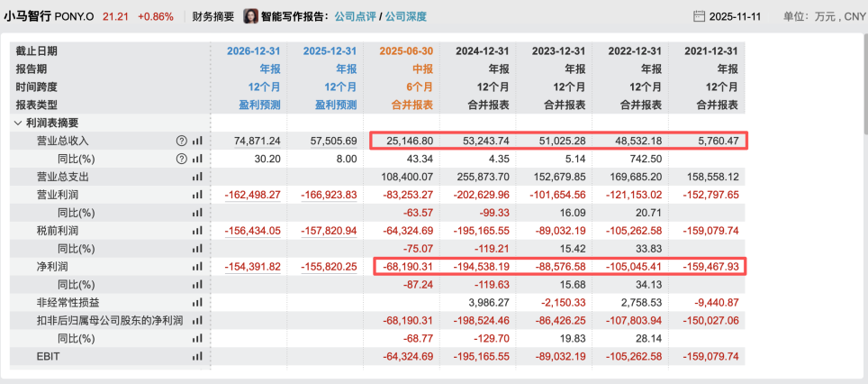Image resolution: width=868 pixels, height=384 pixels.
Task: Collapse the 利润表摘要 section
Action: point(19,123)
